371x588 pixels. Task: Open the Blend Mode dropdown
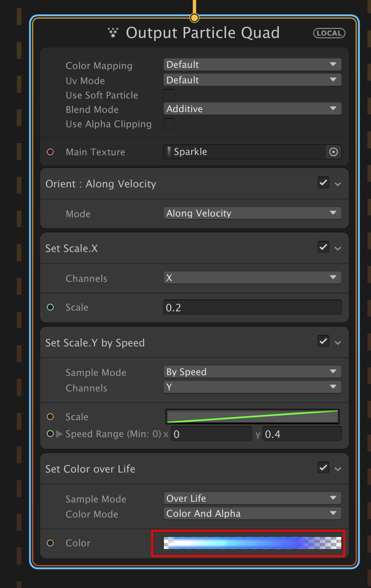pyautogui.click(x=252, y=109)
